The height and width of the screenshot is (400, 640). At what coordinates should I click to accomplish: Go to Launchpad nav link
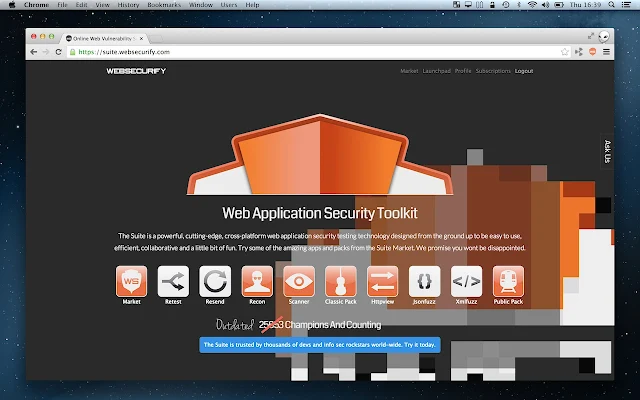(x=436, y=71)
